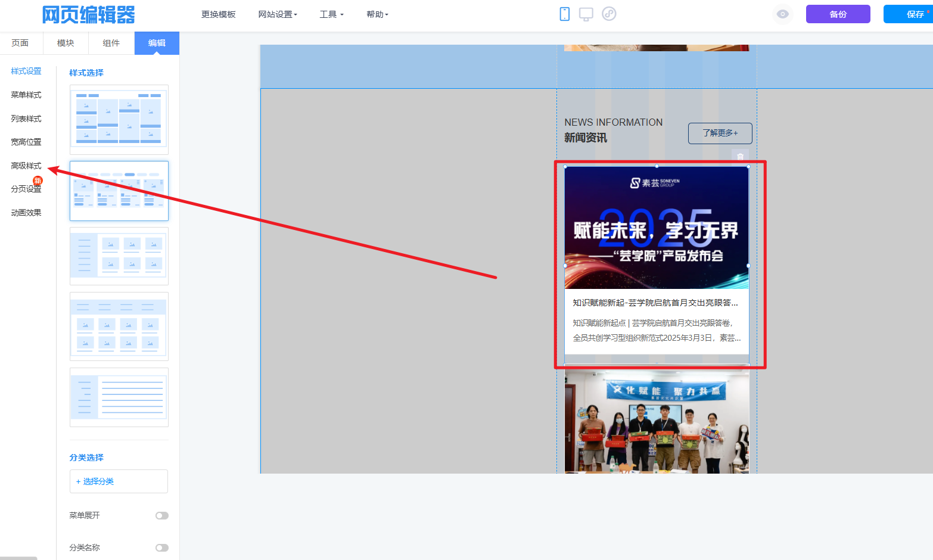The height and width of the screenshot is (560, 933).
Task: Expand the 帮助 dropdown menu
Action: [x=377, y=14]
